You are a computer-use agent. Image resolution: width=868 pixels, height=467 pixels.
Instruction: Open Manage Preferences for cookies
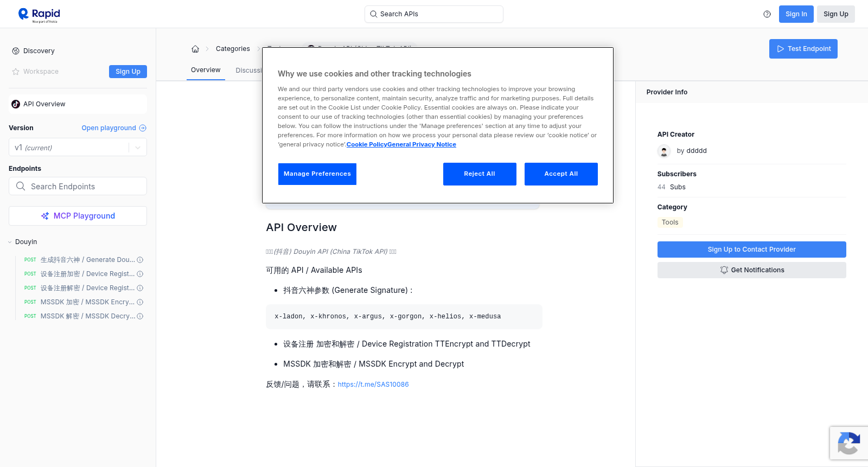[x=317, y=174]
